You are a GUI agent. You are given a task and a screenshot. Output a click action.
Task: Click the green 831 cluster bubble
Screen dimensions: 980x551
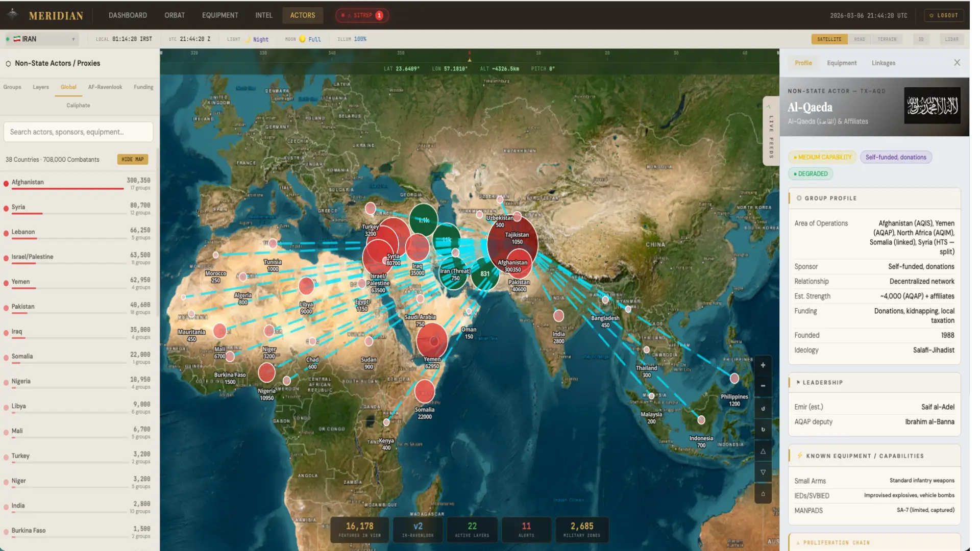click(484, 274)
